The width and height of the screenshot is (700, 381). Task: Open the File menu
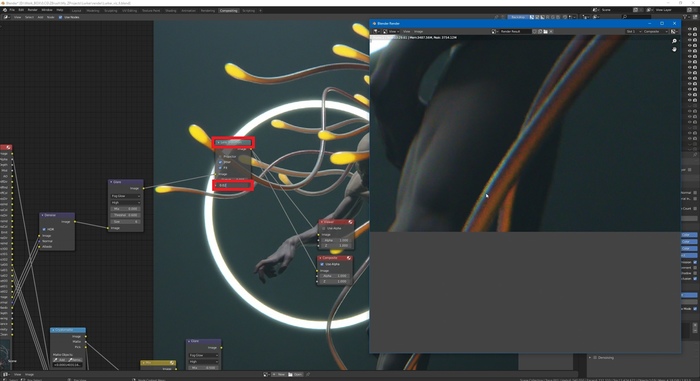(12, 10)
